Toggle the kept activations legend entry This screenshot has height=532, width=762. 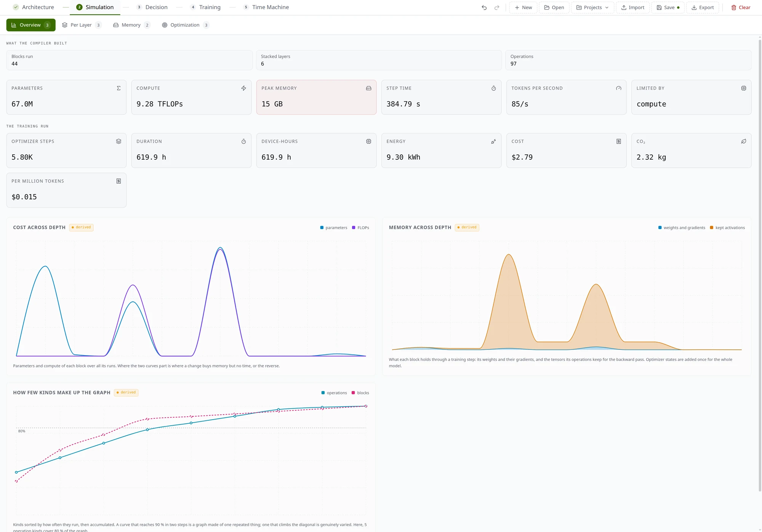tap(727, 228)
